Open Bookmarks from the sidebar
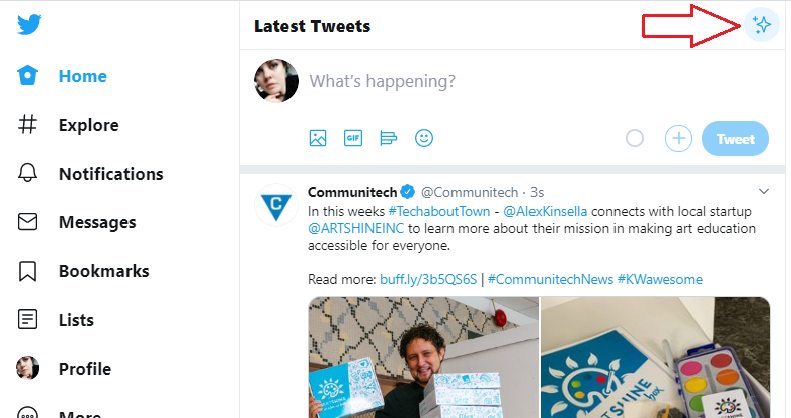The width and height of the screenshot is (791, 418). [103, 271]
